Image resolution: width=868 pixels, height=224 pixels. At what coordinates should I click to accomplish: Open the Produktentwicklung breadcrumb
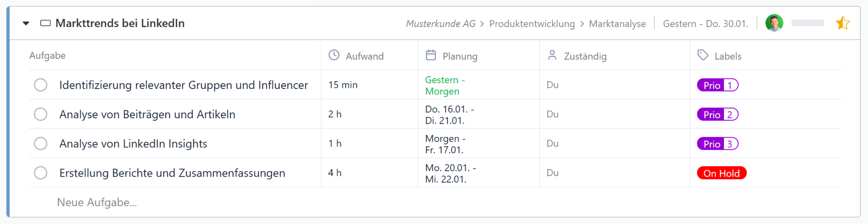pos(532,24)
